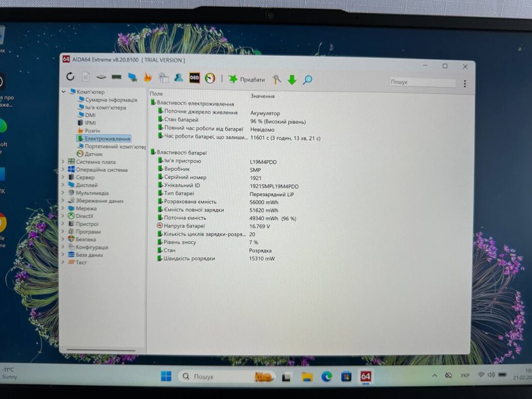Open the Report document icon in toolbar
The image size is (532, 399).
86,77
